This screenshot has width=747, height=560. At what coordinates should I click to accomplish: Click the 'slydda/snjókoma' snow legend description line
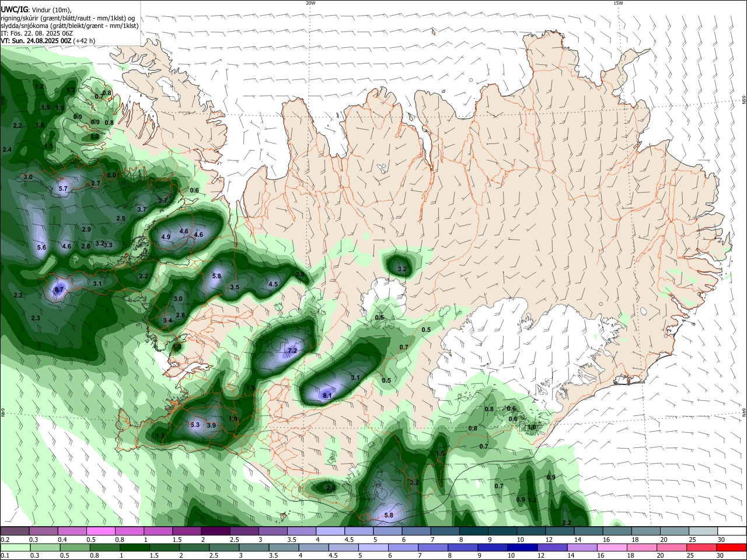click(x=69, y=26)
